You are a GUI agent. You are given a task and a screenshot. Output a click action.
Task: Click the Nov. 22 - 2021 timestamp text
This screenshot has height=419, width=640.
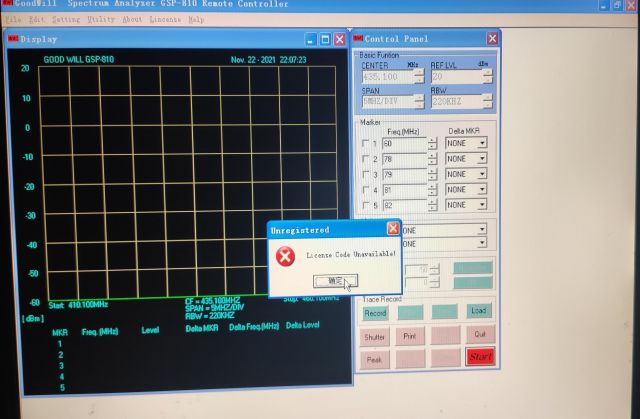(268, 60)
